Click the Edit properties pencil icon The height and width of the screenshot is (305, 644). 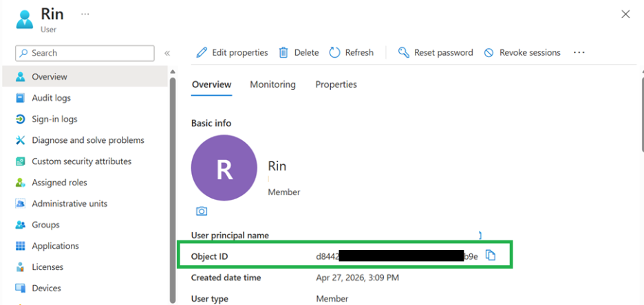(x=202, y=52)
